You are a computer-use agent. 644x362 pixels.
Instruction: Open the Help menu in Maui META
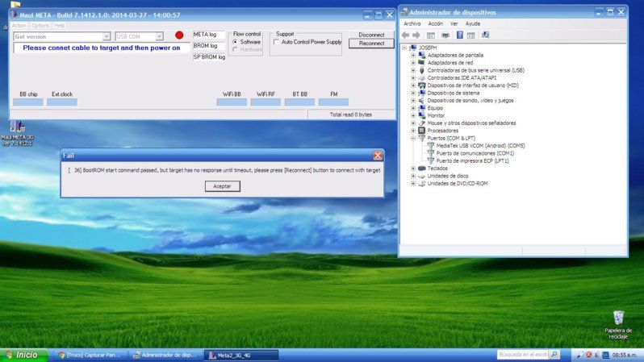pos(60,26)
